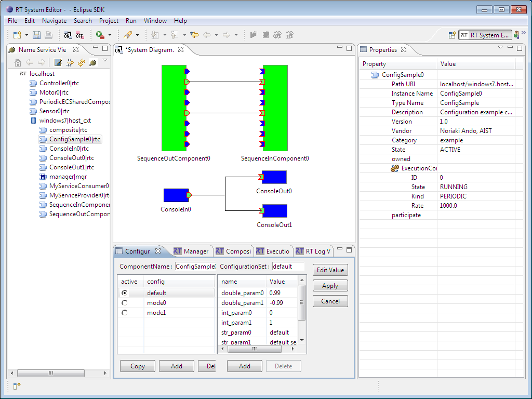532x399 pixels.
Task: Open the File menu
Action: pyautogui.click(x=12, y=21)
